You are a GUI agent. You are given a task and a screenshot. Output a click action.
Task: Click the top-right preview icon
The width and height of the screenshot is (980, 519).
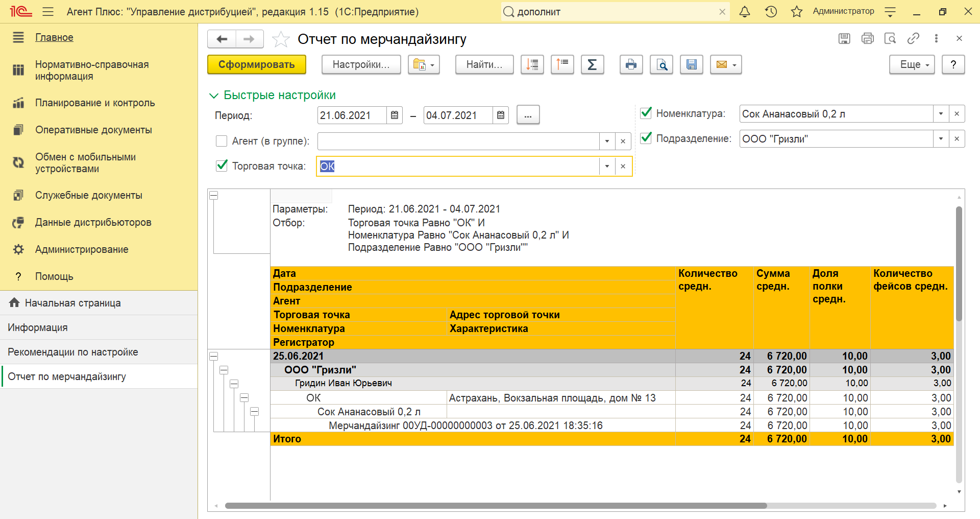[890, 38]
